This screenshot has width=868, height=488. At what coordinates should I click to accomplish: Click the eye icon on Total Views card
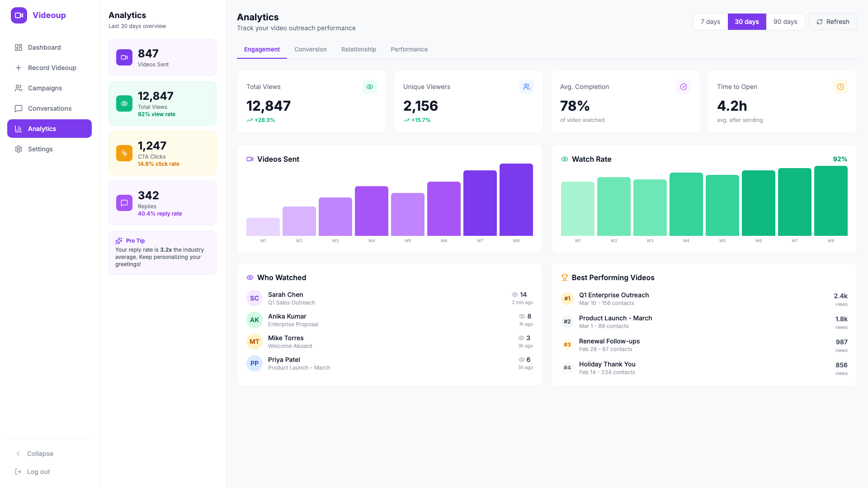click(x=369, y=86)
